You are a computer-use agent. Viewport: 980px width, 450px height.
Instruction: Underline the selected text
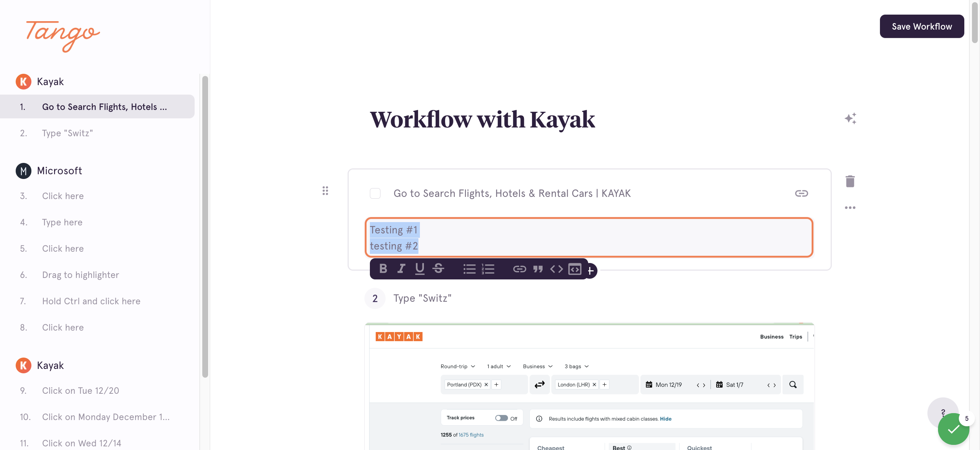pos(420,269)
